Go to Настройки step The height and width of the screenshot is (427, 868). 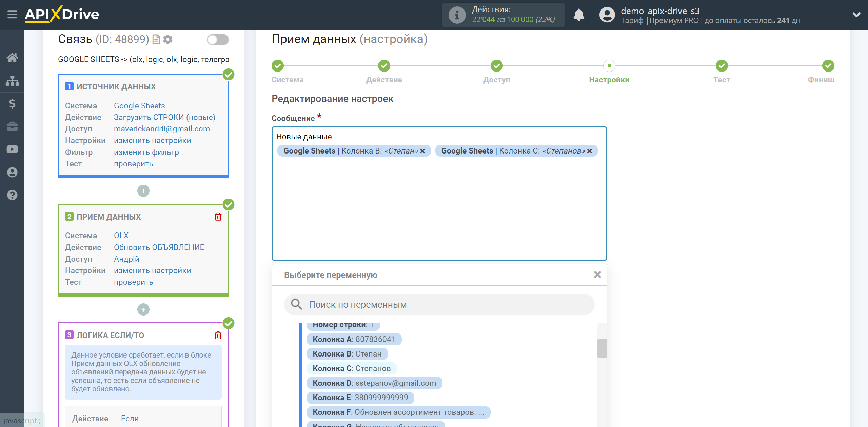pos(609,66)
